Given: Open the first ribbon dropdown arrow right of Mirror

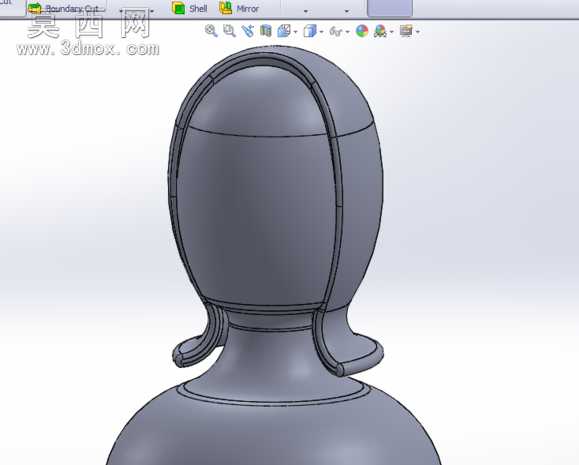Looking at the screenshot, I should click(x=305, y=11).
